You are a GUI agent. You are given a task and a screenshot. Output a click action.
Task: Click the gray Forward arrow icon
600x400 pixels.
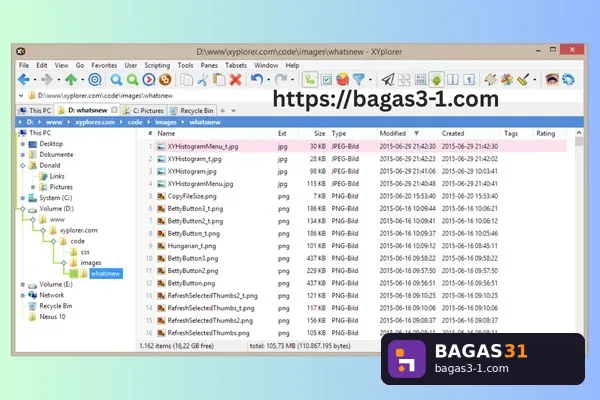point(47,80)
